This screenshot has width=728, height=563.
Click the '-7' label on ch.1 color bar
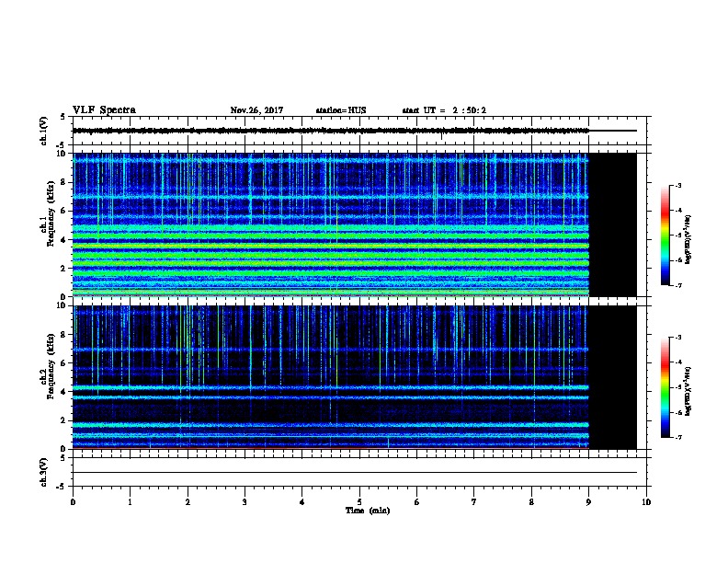coord(677,285)
